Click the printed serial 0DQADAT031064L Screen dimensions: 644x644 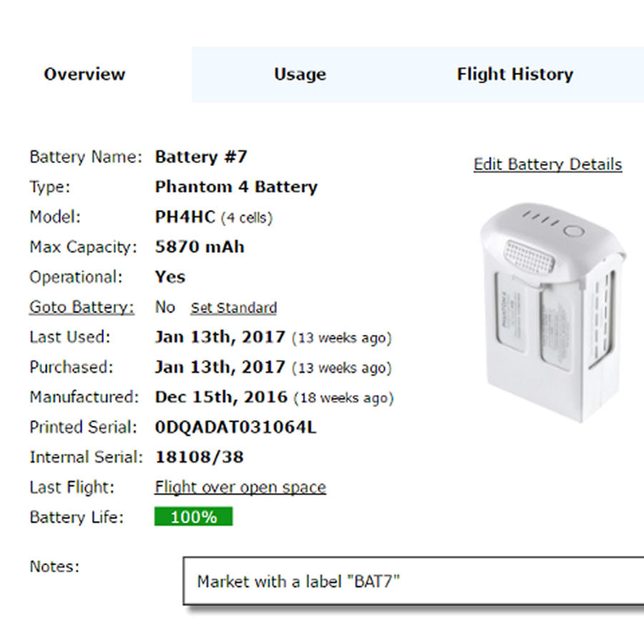click(x=235, y=427)
